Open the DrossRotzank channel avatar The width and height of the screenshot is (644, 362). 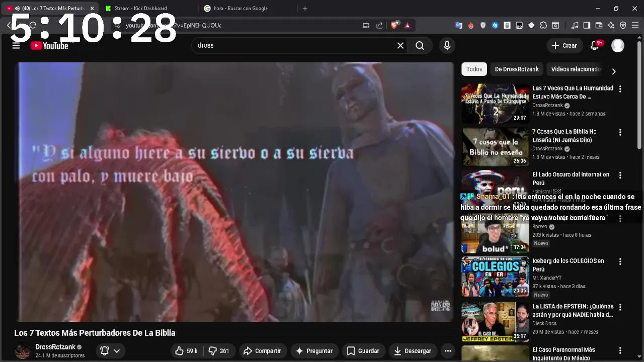coord(23,351)
